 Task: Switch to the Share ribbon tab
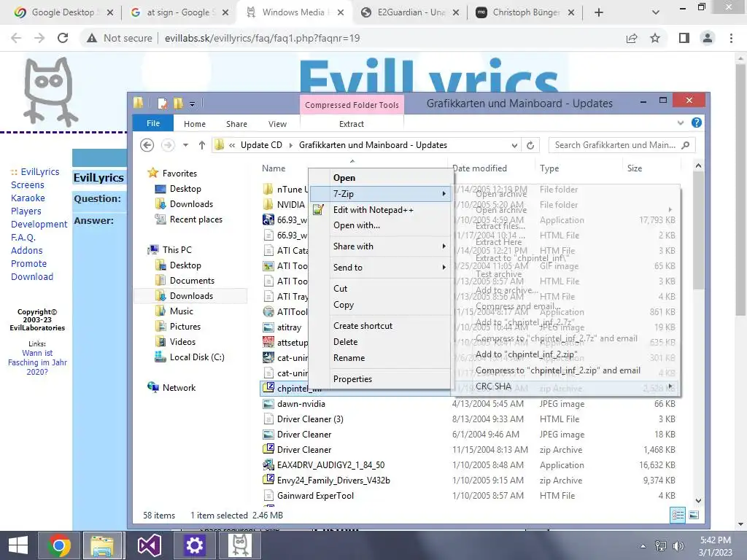point(236,124)
